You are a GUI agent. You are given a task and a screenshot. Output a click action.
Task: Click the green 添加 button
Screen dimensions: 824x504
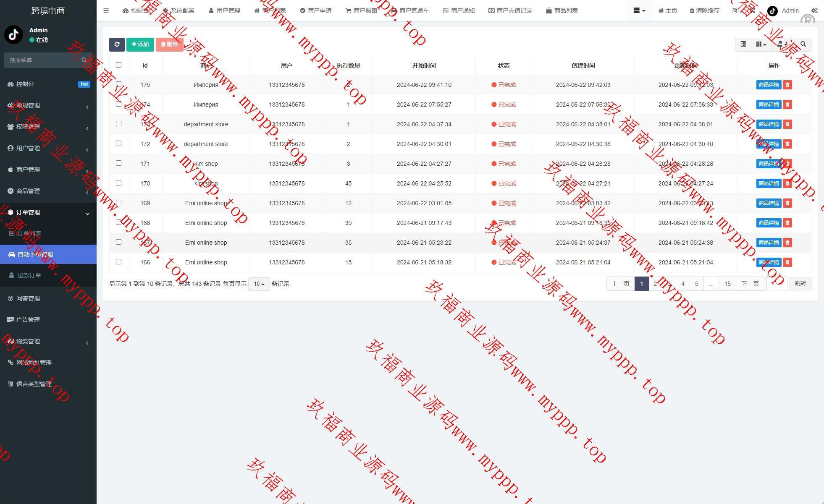coord(140,44)
